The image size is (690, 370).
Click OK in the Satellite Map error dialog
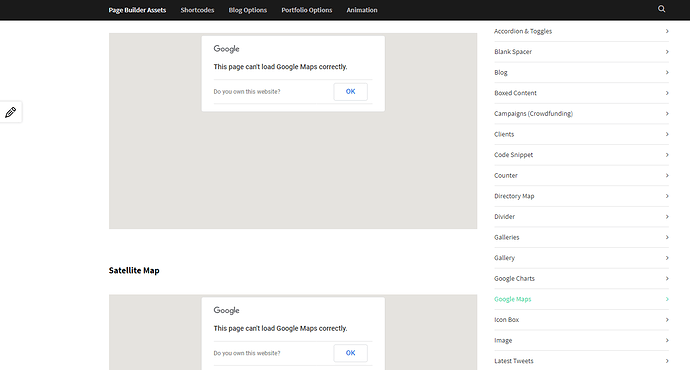350,353
